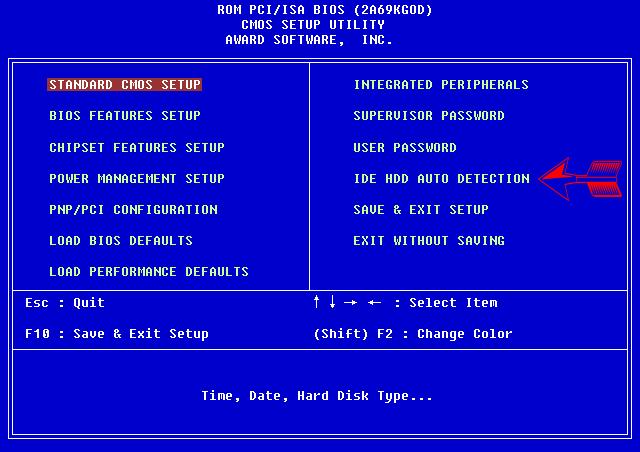Select LOAD BIOS DEFAULTS
Viewport: 640px width, 452px height.
[121, 240]
